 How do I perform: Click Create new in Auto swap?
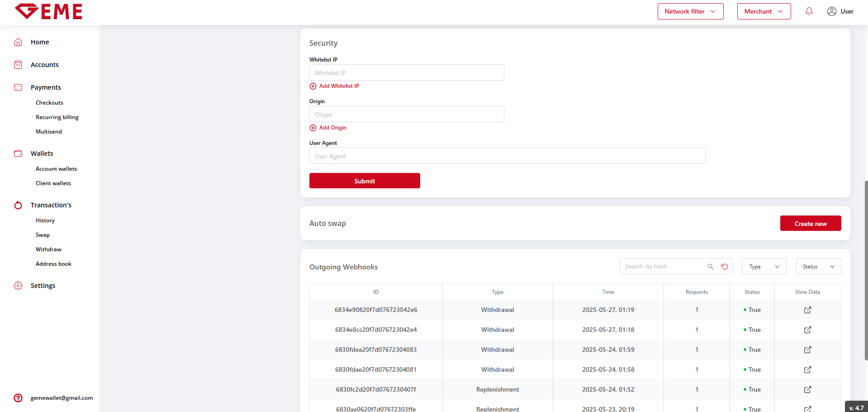click(x=810, y=224)
